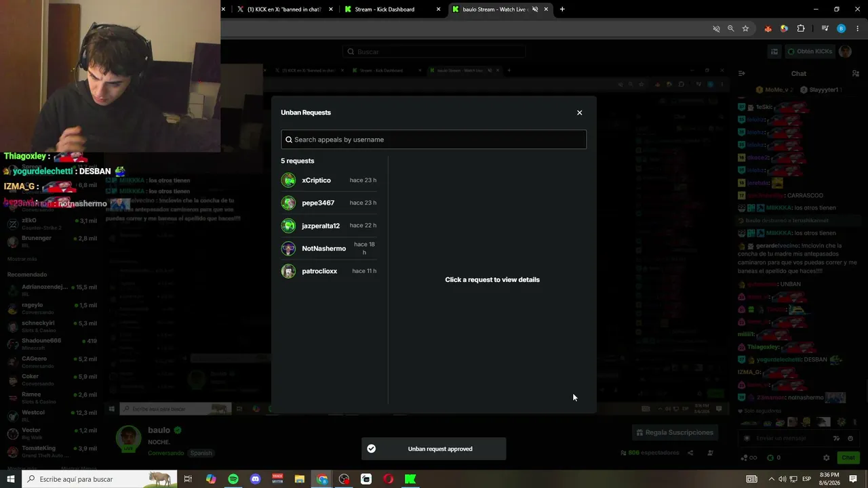The image size is (868, 488).
Task: Open Task View in taskbar
Action: coord(188,479)
